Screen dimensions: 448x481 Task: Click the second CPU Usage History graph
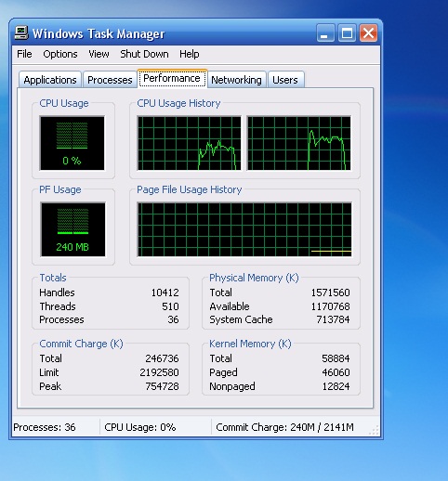(x=299, y=143)
